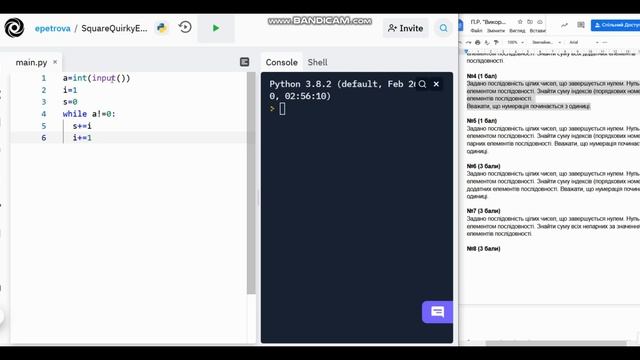Screen dimensions: 640x360
Task: Toggle the editor layout panel icon
Action: click(x=244, y=62)
